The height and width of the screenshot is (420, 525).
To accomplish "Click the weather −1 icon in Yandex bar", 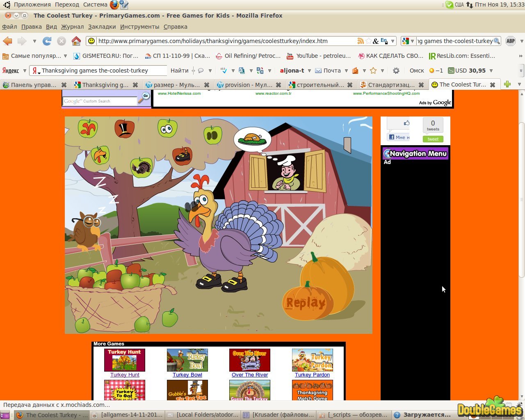I will pos(436,71).
